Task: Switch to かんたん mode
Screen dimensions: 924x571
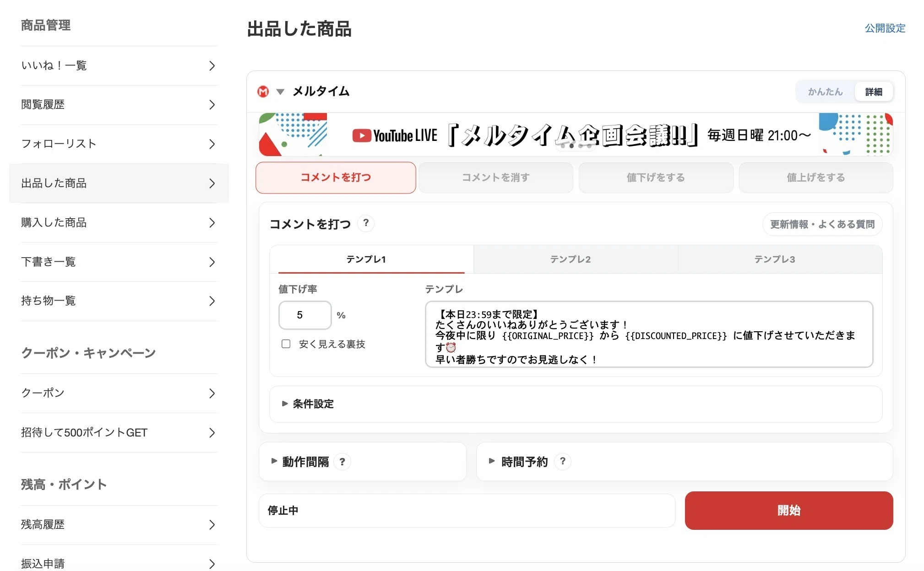Action: (x=825, y=92)
